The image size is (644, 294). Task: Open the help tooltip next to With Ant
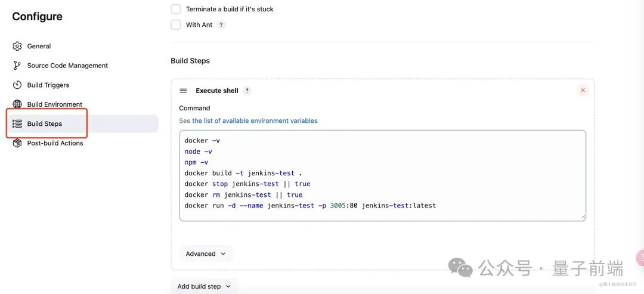click(x=221, y=25)
